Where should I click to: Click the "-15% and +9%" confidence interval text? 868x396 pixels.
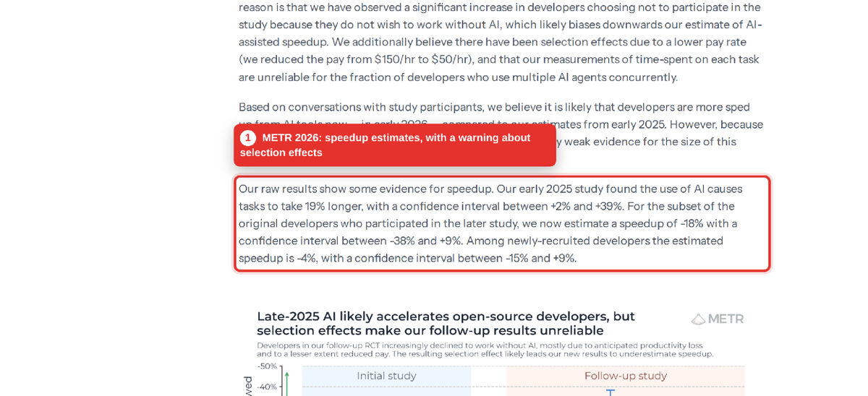pyautogui.click(x=540, y=258)
